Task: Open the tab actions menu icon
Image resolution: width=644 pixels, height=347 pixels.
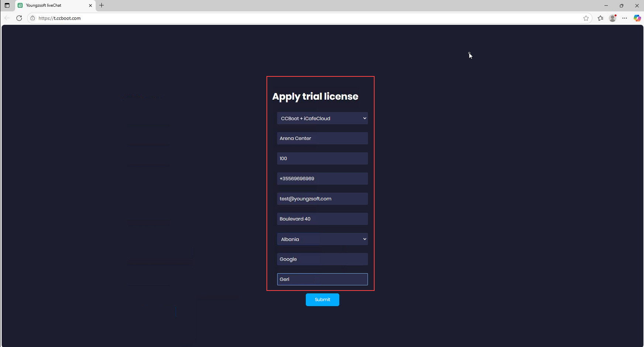Action: pyautogui.click(x=7, y=6)
